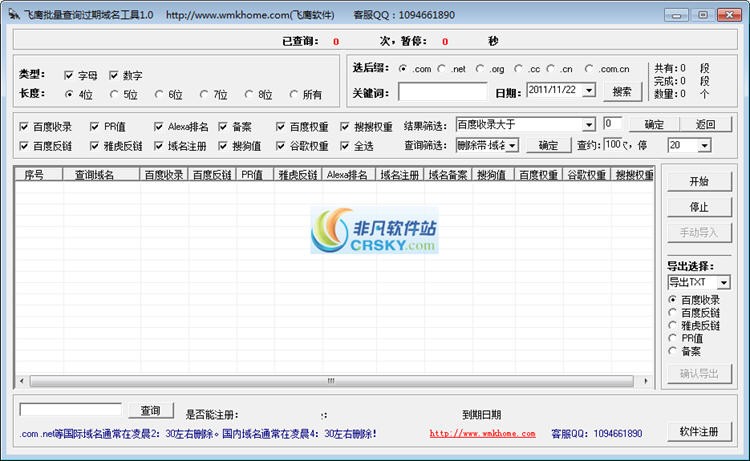Toggle the 雅虎反链 checkbox
Screen dimensions: 750x461
[94, 146]
